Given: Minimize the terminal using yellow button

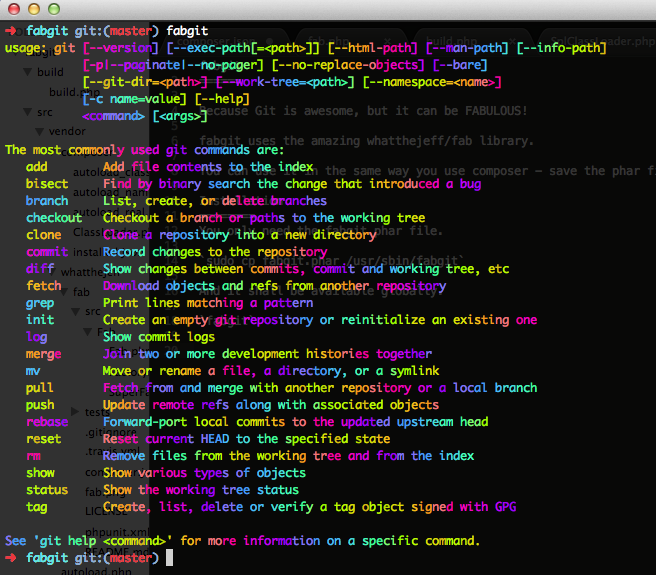Looking at the screenshot, I should click(34, 9).
